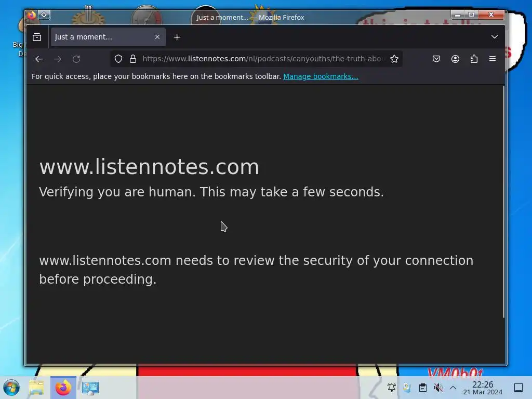Click the Manage bookmarks link
Viewport: 532px width, 399px height.
coord(321,76)
